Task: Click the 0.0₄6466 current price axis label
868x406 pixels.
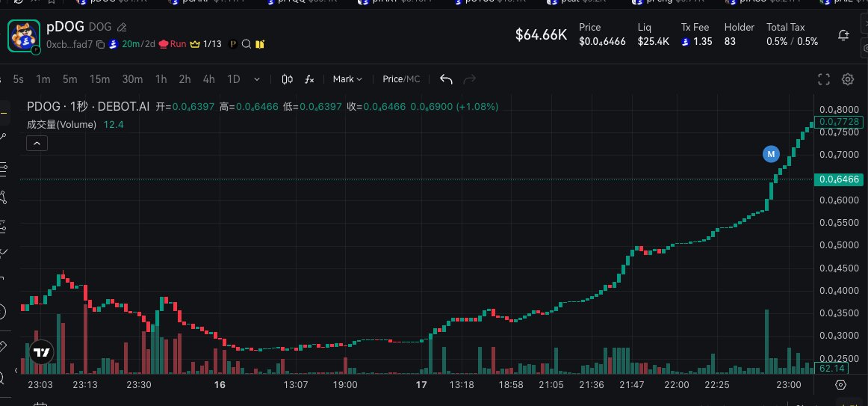Action: coord(839,179)
